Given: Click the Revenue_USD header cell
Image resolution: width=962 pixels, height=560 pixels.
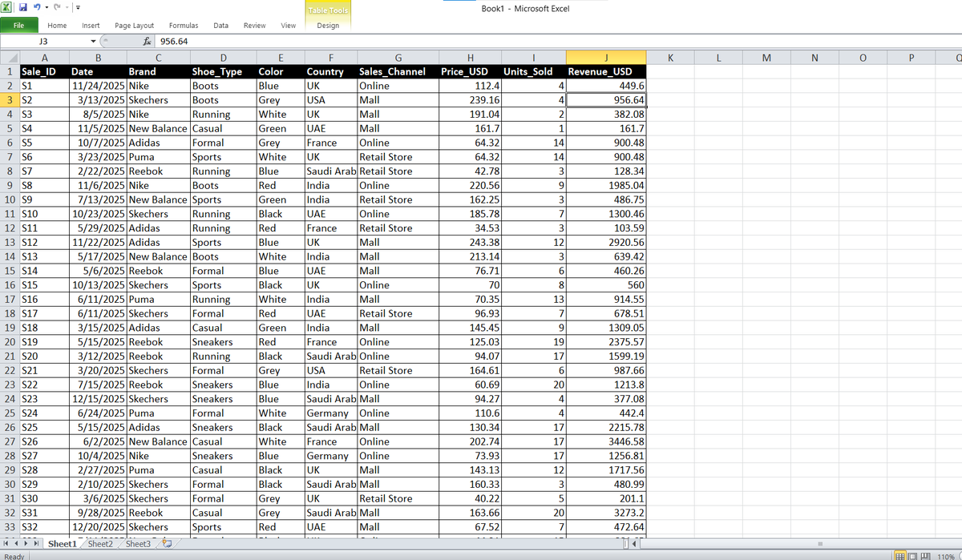Looking at the screenshot, I should tap(607, 71).
